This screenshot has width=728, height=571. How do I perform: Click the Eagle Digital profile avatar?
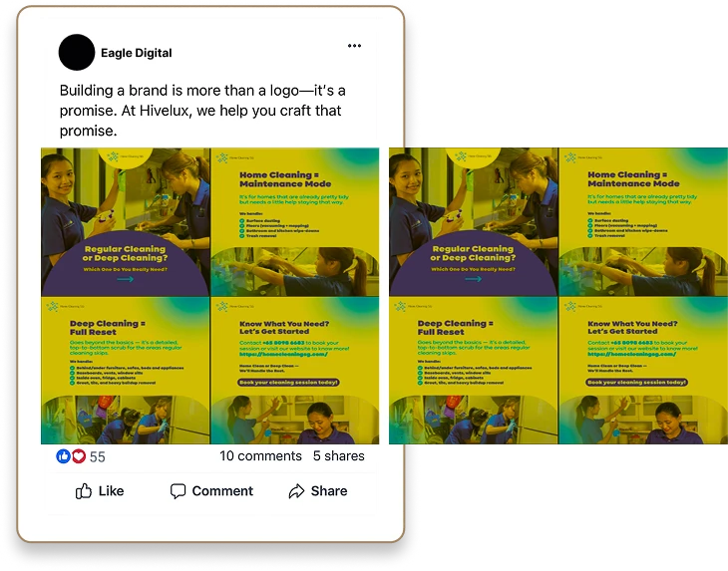[x=77, y=53]
